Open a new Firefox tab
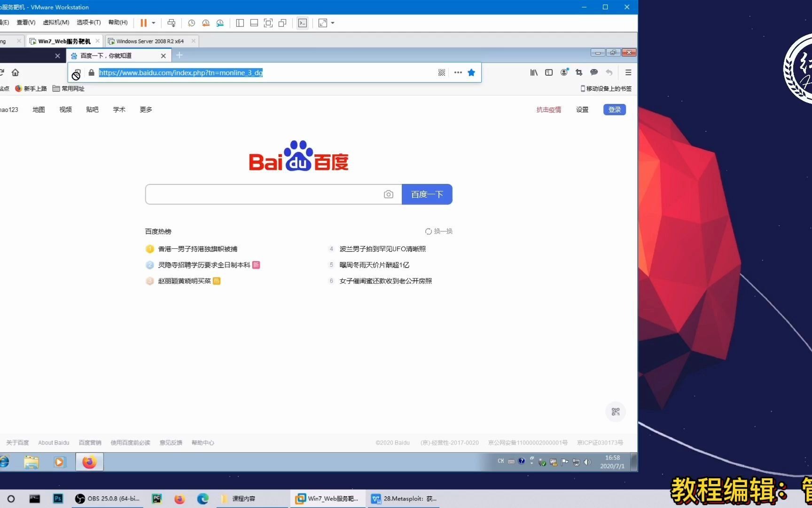 click(x=179, y=56)
